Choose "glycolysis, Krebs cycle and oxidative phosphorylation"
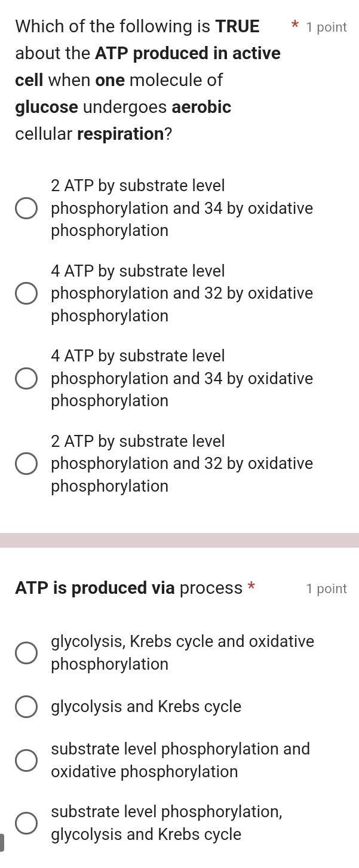Image resolution: width=359 pixels, height=868 pixels. [x=26, y=652]
